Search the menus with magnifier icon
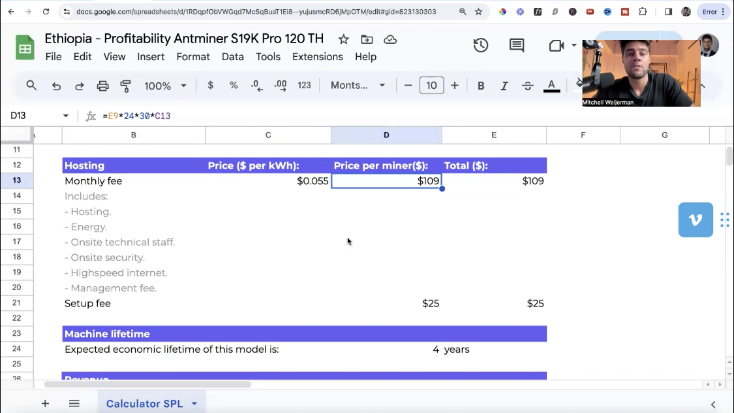 click(x=32, y=86)
